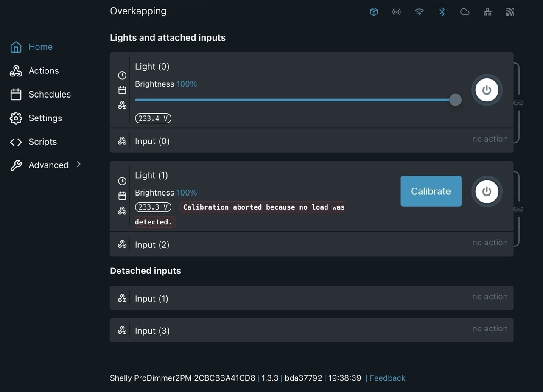Open calendar schedule icon for Light (1)

point(122,196)
